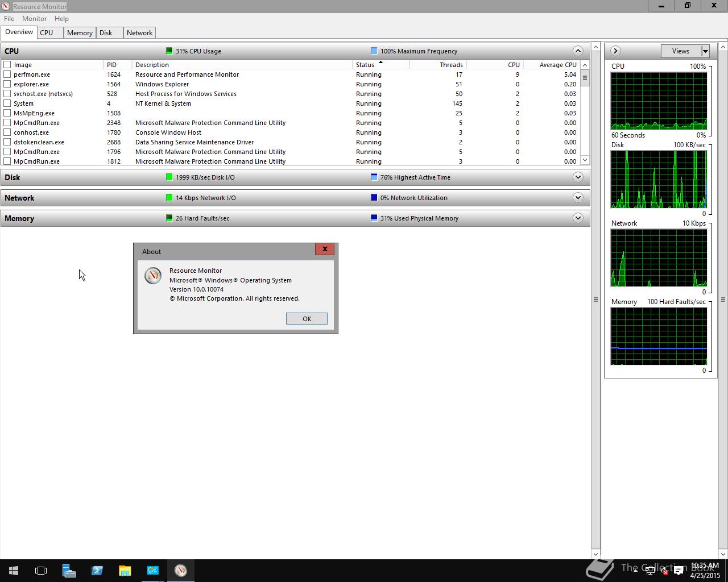Check the perfmon.exe process checkbox
728x582 pixels.
(x=7, y=74)
